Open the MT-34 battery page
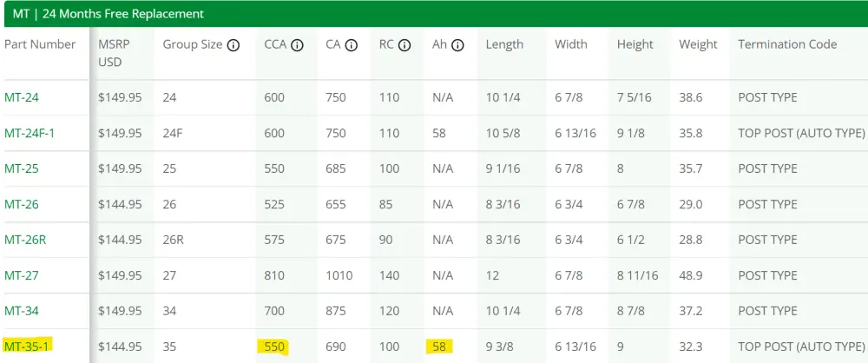This screenshot has height=363, width=868. point(22,311)
